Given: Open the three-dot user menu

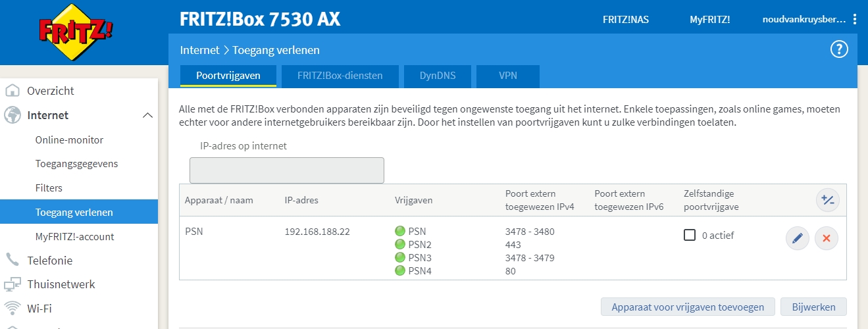Looking at the screenshot, I should click(x=855, y=19).
